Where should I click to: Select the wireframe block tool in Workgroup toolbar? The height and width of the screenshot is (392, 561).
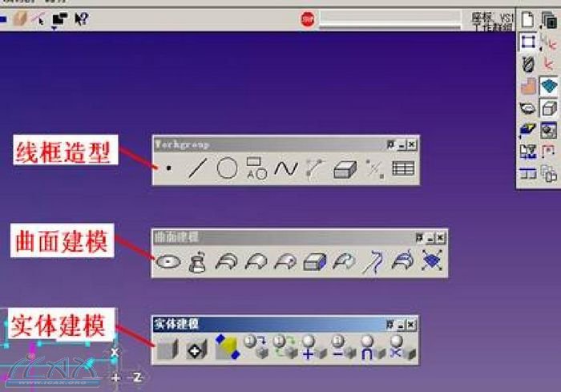[x=345, y=169]
